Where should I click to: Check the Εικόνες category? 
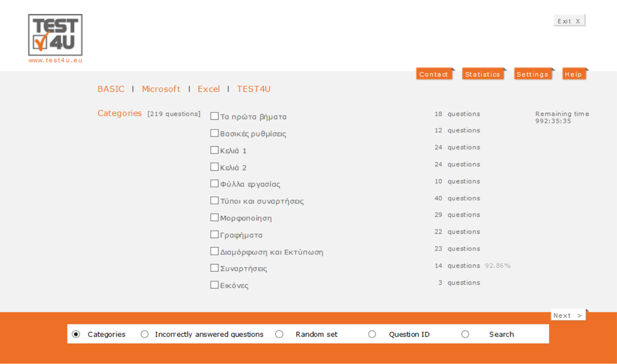[x=214, y=285]
